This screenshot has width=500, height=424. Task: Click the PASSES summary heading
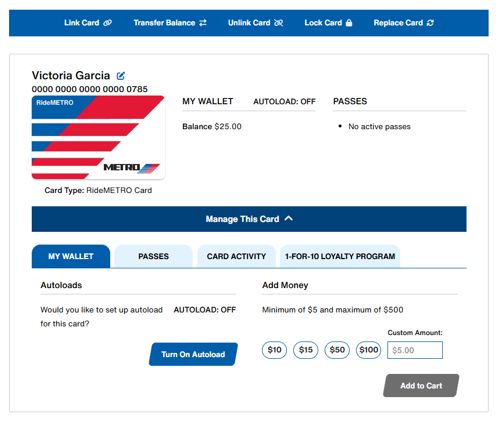[x=350, y=101]
